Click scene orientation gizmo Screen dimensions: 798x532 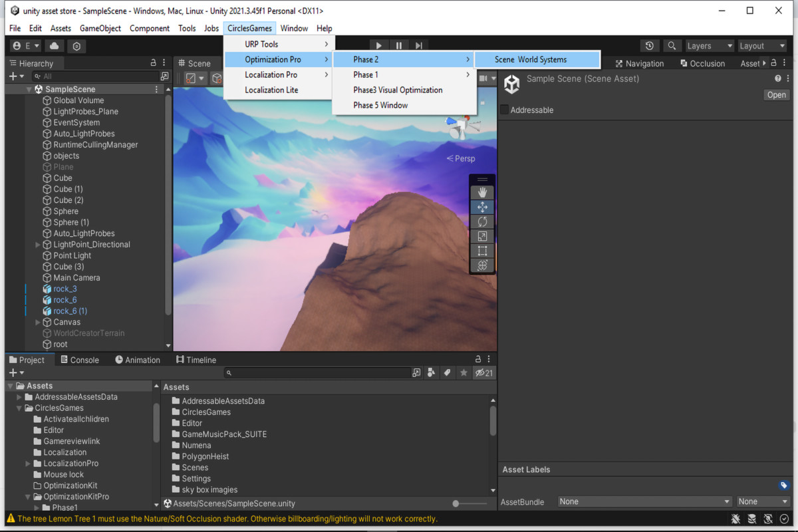point(462,127)
